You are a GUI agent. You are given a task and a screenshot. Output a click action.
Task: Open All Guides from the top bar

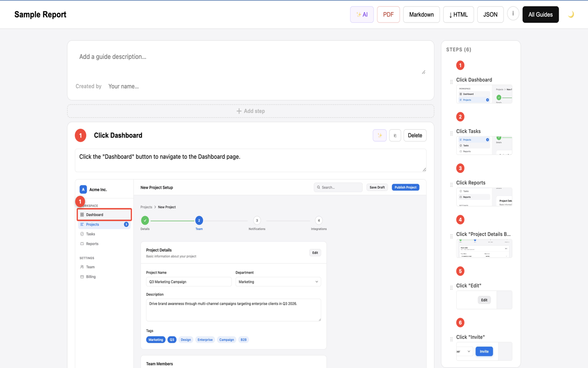pos(540,14)
